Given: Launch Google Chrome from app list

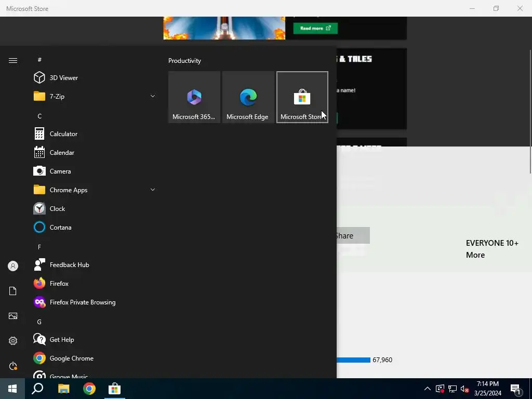Looking at the screenshot, I should (94, 358).
